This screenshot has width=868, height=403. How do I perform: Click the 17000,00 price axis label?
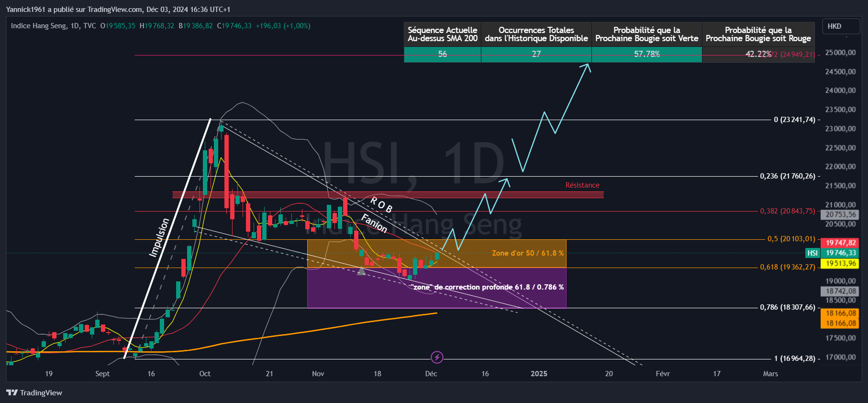(841, 357)
